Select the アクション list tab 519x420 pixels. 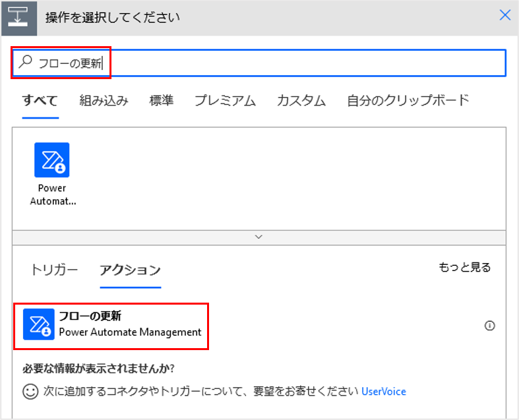pos(130,270)
